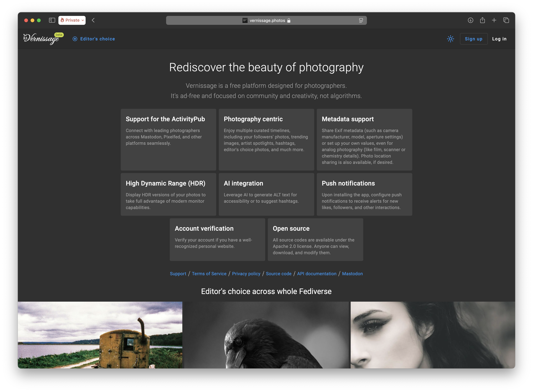Image resolution: width=533 pixels, height=392 pixels.
Task: Click the flame icon in Private button
Action: 62,20
